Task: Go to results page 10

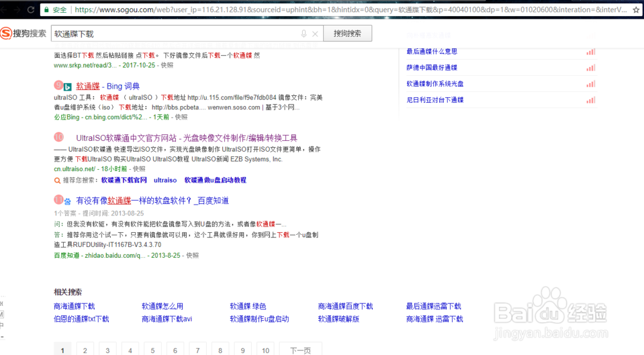Action: pyautogui.click(x=265, y=350)
